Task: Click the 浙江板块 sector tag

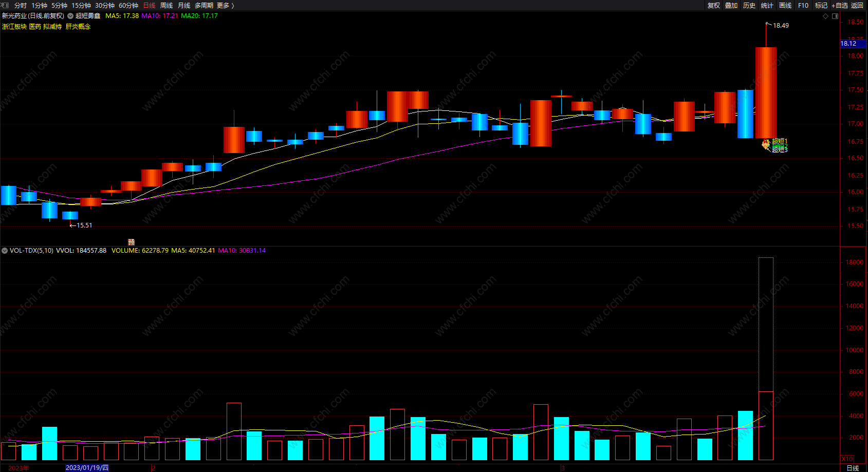Action: [14, 26]
